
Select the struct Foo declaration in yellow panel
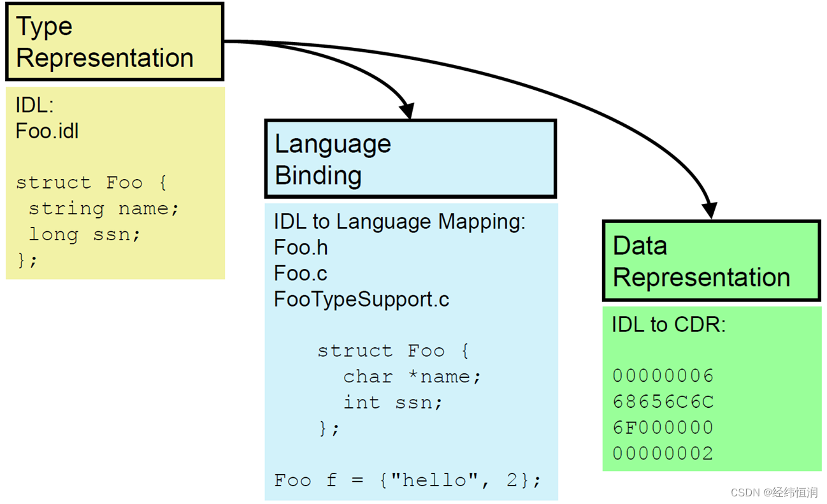(x=91, y=183)
